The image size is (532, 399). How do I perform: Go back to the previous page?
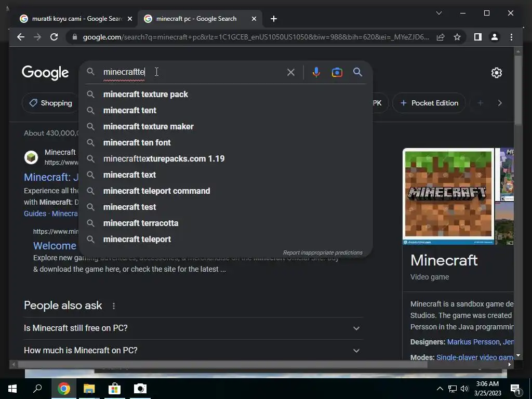(21, 37)
